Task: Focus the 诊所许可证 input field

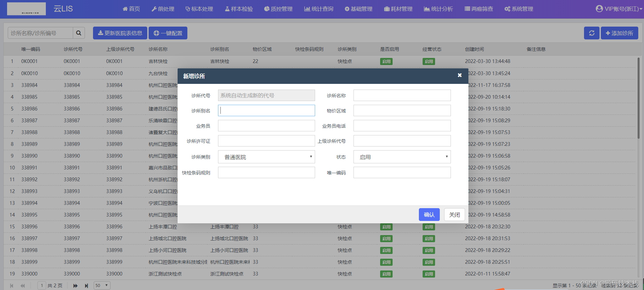Action: click(x=267, y=141)
